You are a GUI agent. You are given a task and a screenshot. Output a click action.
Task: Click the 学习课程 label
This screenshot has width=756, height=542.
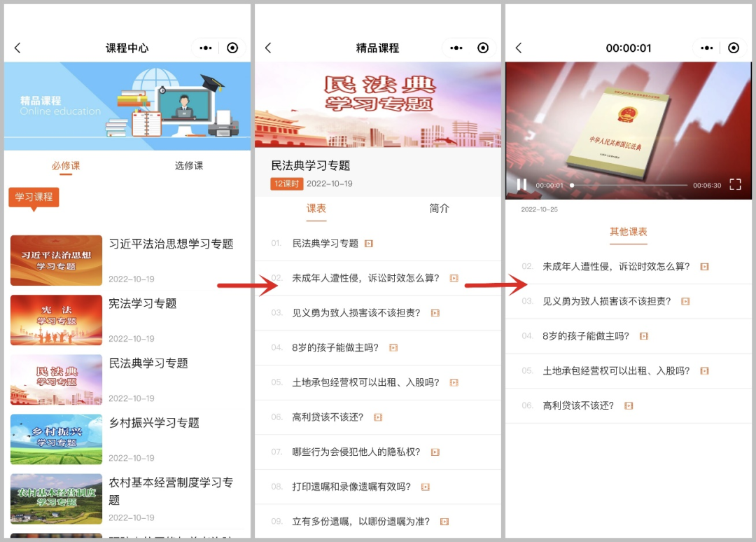click(33, 197)
